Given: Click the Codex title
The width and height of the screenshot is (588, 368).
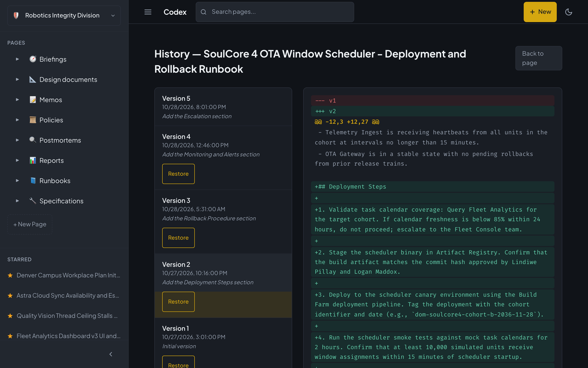Looking at the screenshot, I should pyautogui.click(x=175, y=12).
